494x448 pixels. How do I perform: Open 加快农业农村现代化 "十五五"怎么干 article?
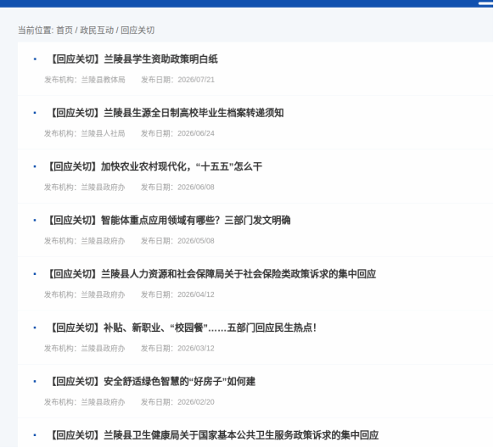154,166
